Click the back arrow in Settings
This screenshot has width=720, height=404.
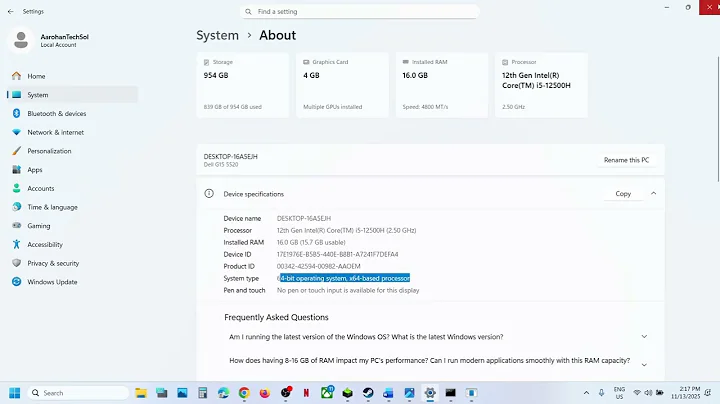(11, 11)
